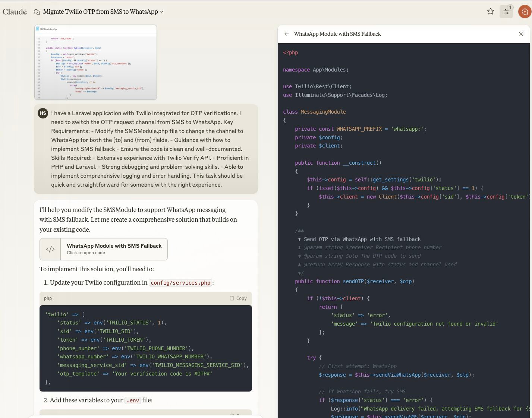Click the 'private const WHATSAPP_PREFIX' line
The image size is (532, 418).
pos(361,129)
